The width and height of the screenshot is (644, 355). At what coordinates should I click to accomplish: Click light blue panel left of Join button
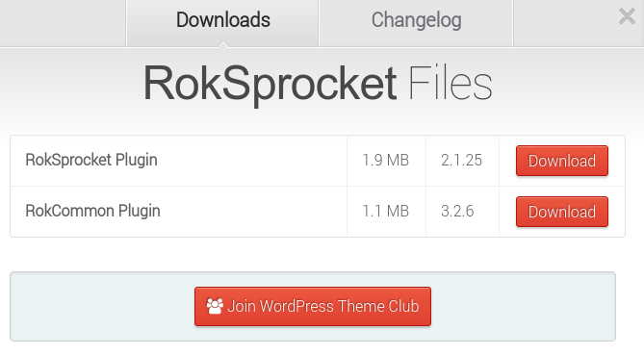[102, 306]
